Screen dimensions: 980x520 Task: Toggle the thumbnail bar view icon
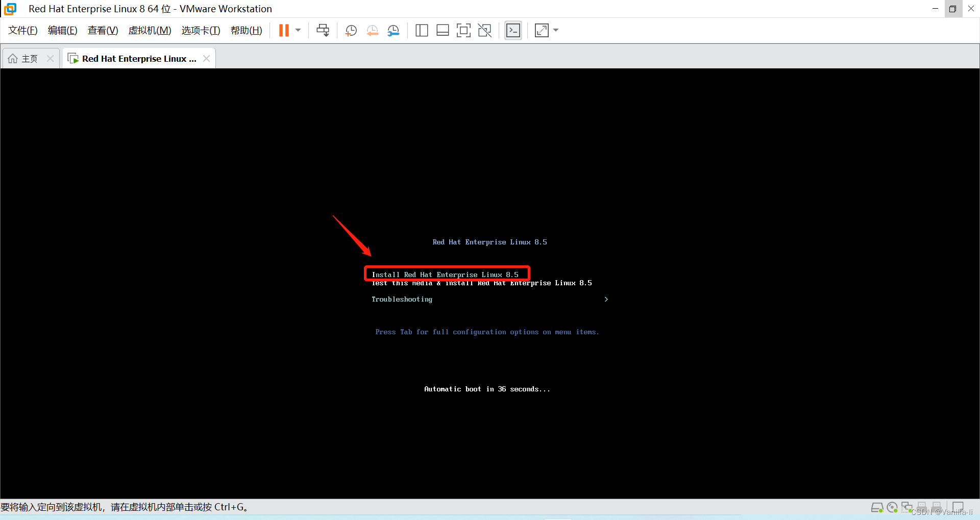[x=443, y=31]
